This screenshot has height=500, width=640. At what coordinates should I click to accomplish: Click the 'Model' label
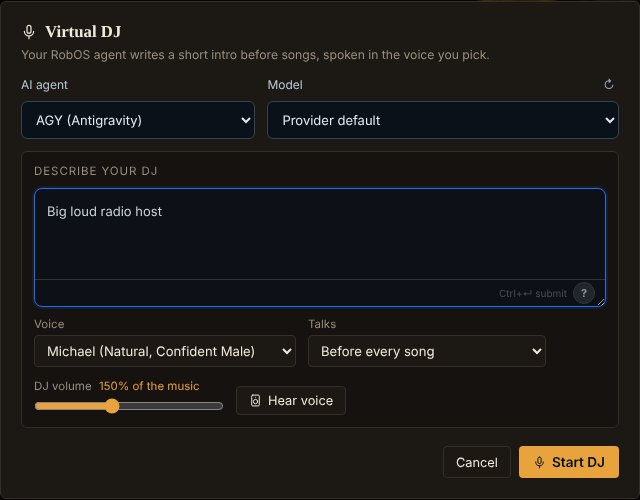tap(285, 84)
